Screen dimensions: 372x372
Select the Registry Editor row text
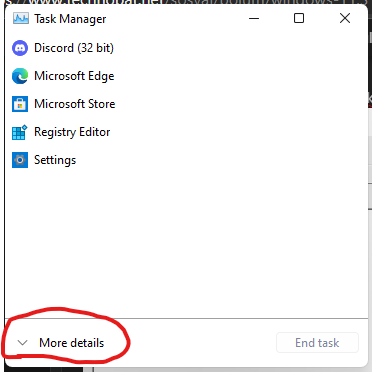[72, 132]
